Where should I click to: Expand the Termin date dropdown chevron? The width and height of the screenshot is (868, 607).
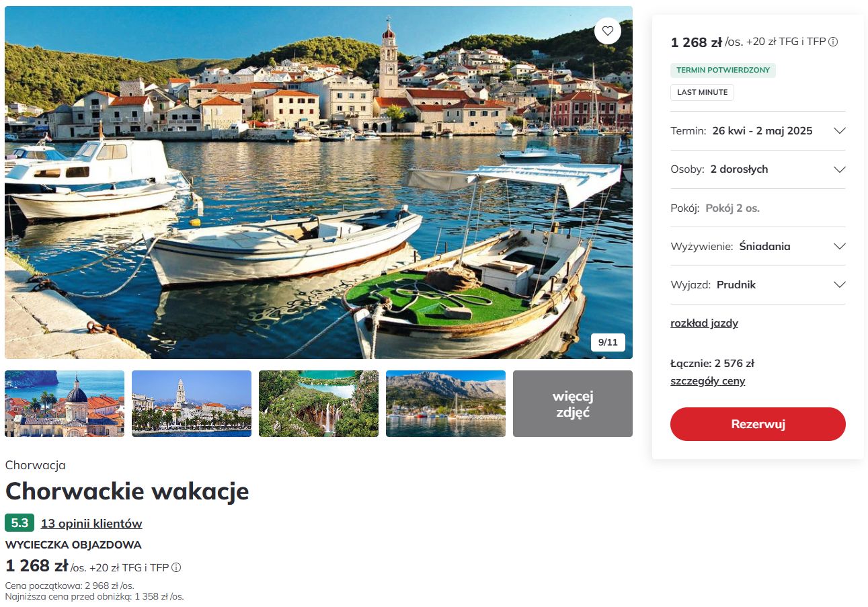click(839, 130)
